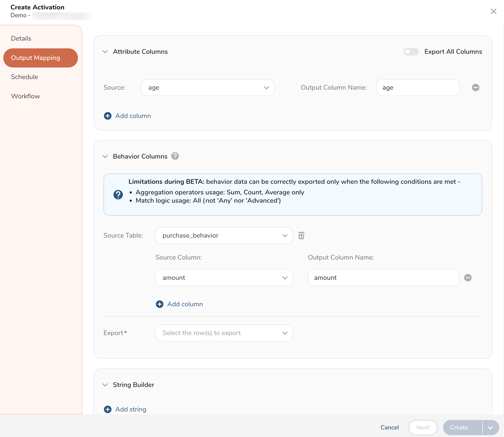Screen dimensions: 504x437
Task: Toggle Export All Columns switch
Action: coord(411,52)
